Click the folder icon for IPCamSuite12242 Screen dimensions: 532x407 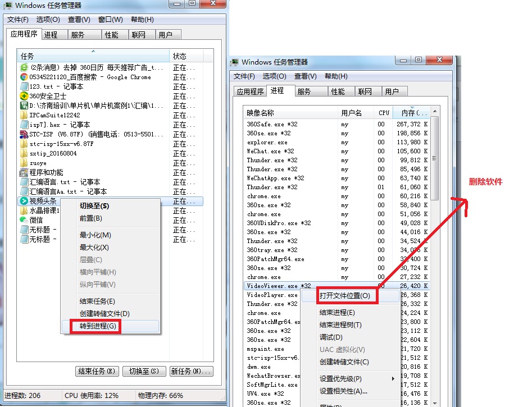coord(24,115)
